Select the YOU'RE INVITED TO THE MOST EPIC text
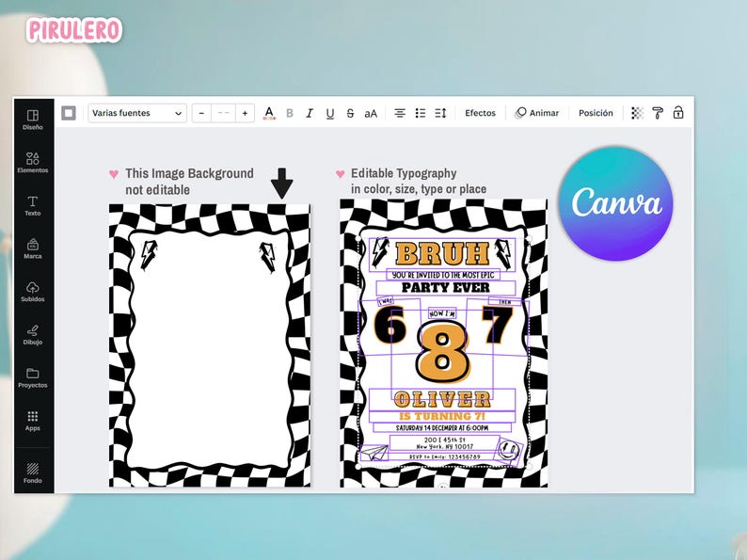The height and width of the screenshot is (560, 747). [x=443, y=275]
